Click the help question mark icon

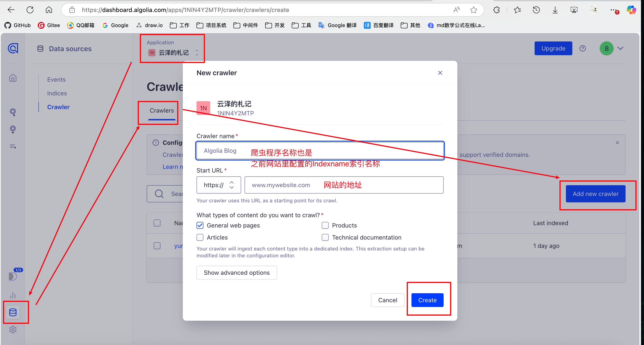[x=582, y=48]
